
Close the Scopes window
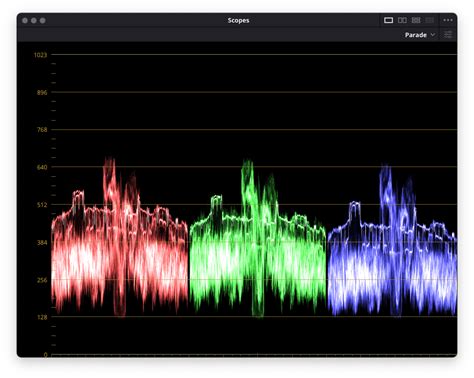25,20
